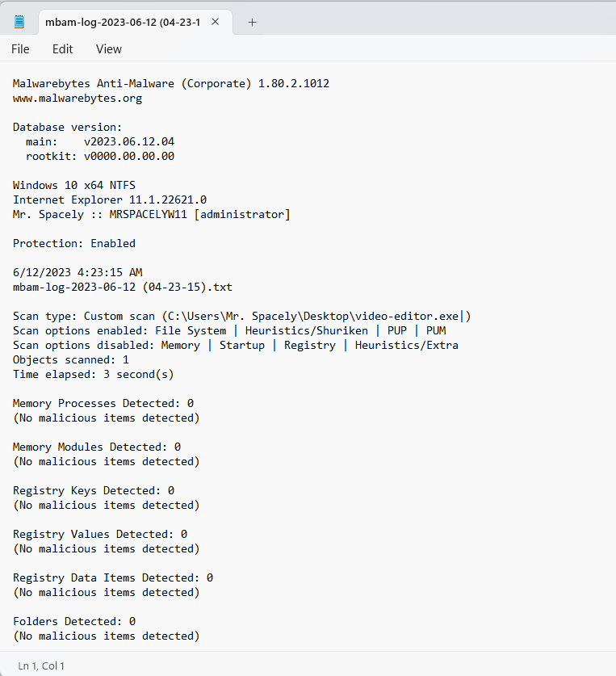Click the rootkit v0000.00.00.00 line
Image resolution: width=616 pixels, height=676 pixels.
click(100, 156)
